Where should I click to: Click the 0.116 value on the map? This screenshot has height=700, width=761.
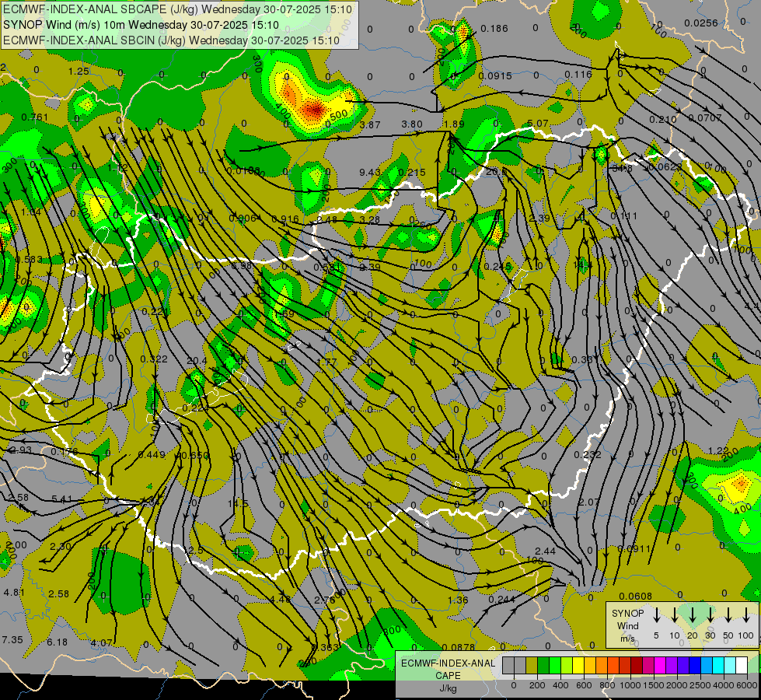(x=578, y=75)
